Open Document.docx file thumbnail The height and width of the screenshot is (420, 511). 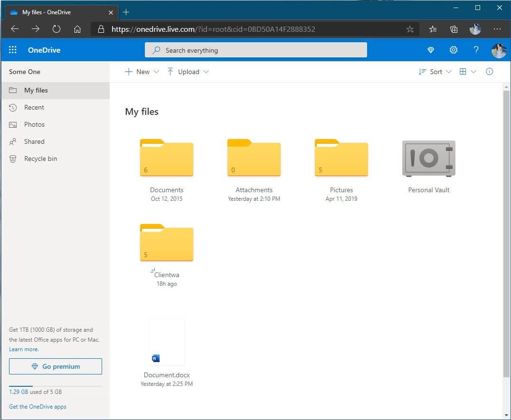click(167, 342)
